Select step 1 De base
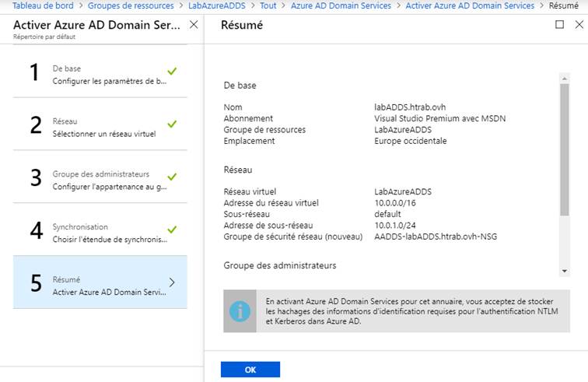The width and height of the screenshot is (588, 382). pos(100,72)
